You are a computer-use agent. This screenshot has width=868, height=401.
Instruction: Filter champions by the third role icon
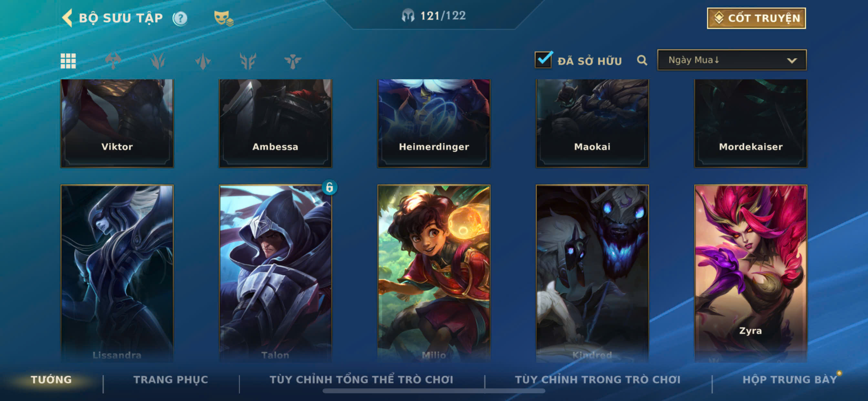pyautogui.click(x=203, y=61)
